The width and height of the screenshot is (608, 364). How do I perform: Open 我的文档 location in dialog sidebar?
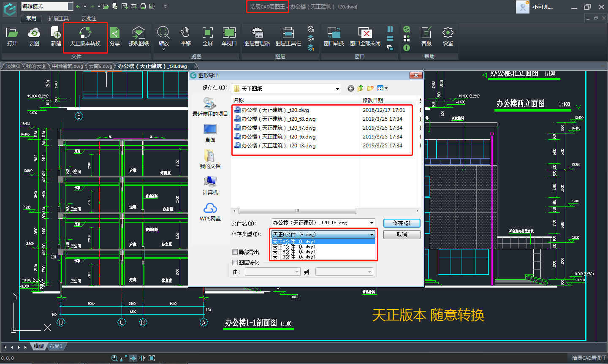(x=210, y=159)
